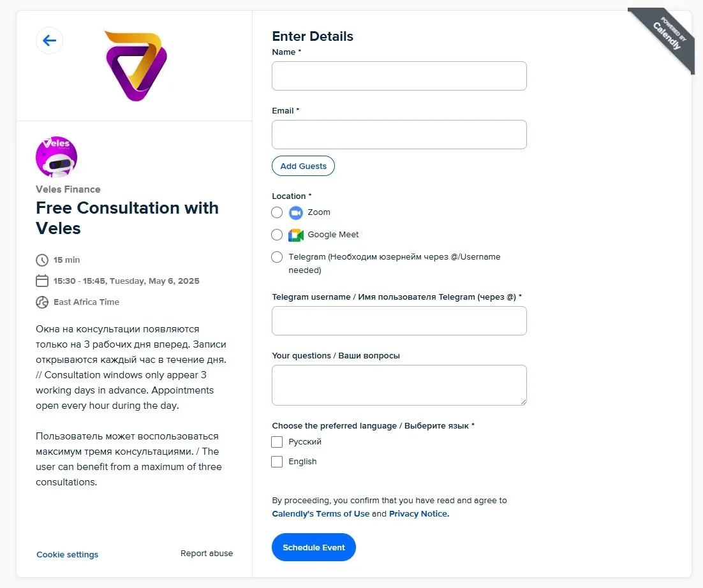Focus the Name input field

(x=399, y=76)
